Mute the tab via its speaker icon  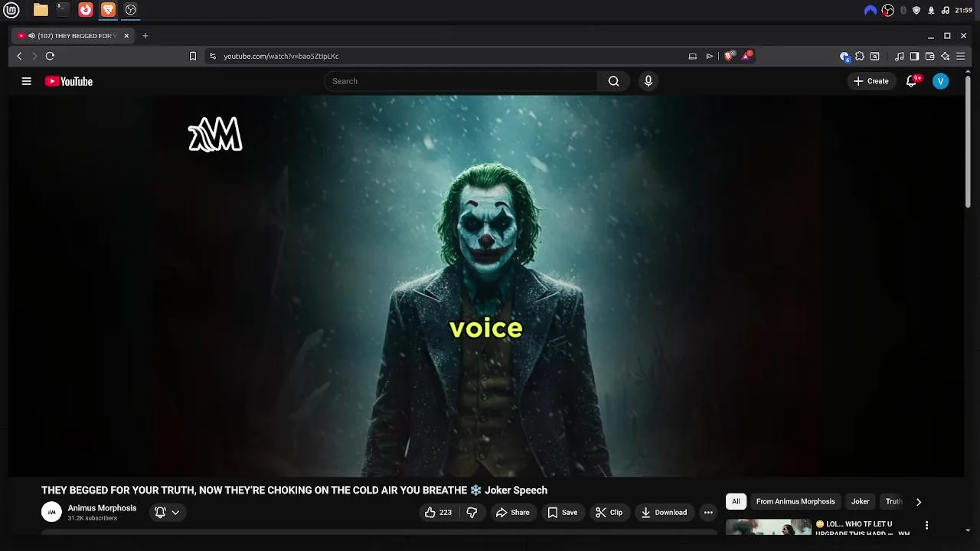pyautogui.click(x=31, y=36)
